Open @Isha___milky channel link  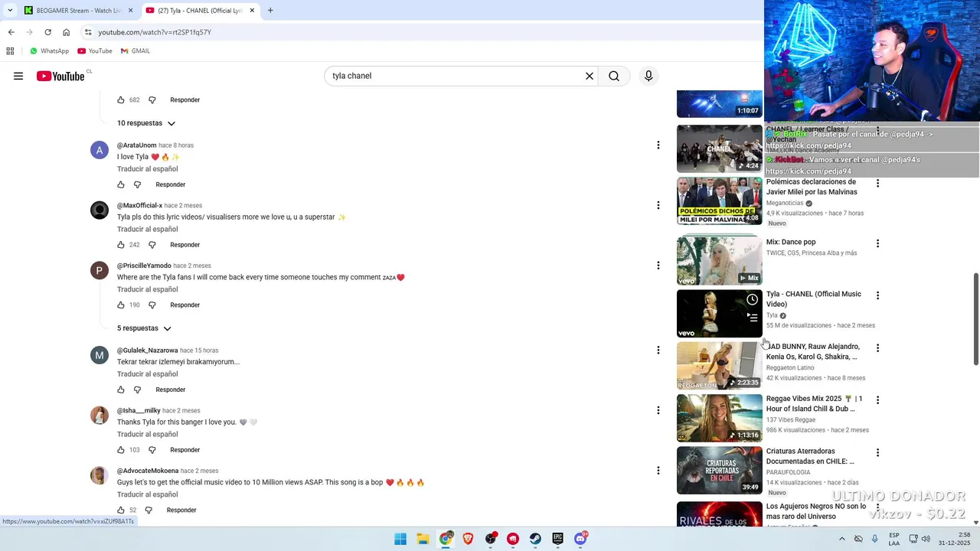(x=139, y=411)
